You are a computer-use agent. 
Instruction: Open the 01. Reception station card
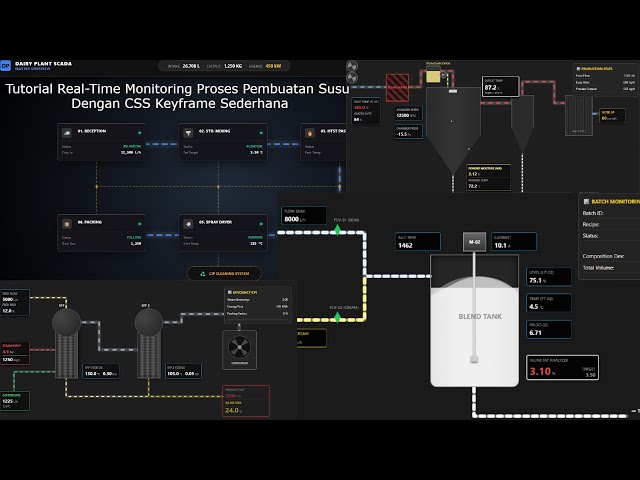101,142
